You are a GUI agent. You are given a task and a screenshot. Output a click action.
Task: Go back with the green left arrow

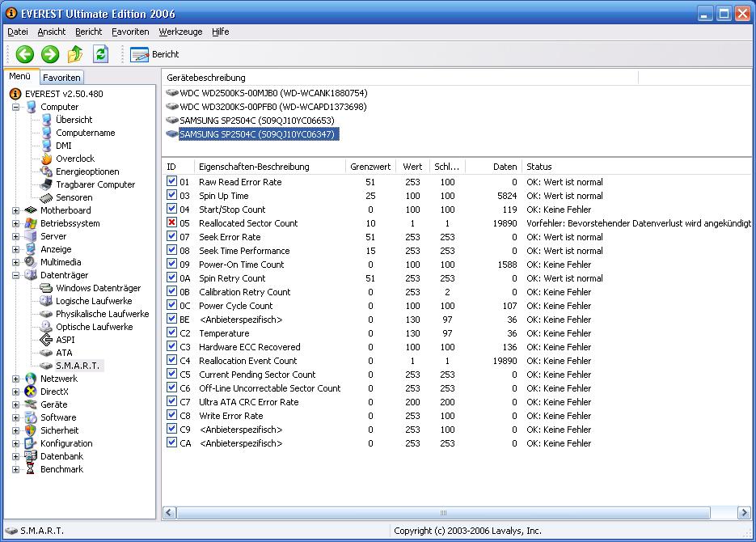[24, 54]
